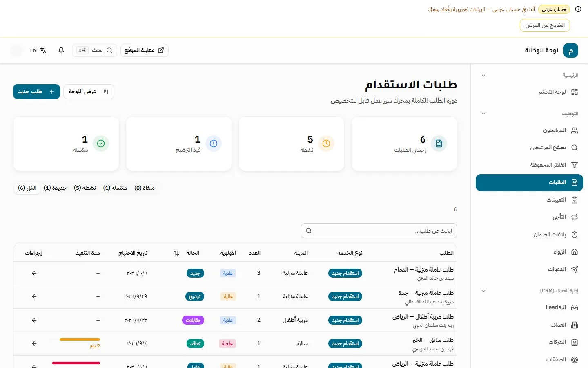Click the completed checkmark icon
The width and height of the screenshot is (588, 368).
[x=101, y=144]
